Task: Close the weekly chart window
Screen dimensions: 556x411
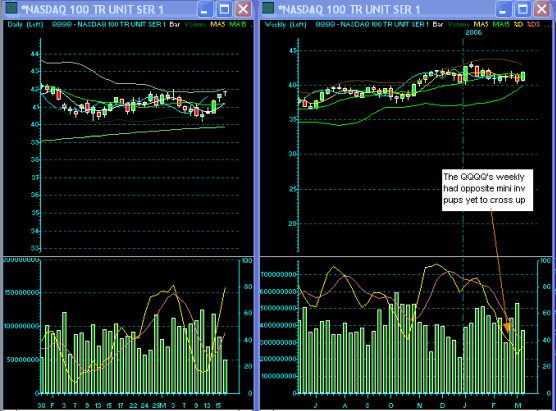Action: [542, 9]
